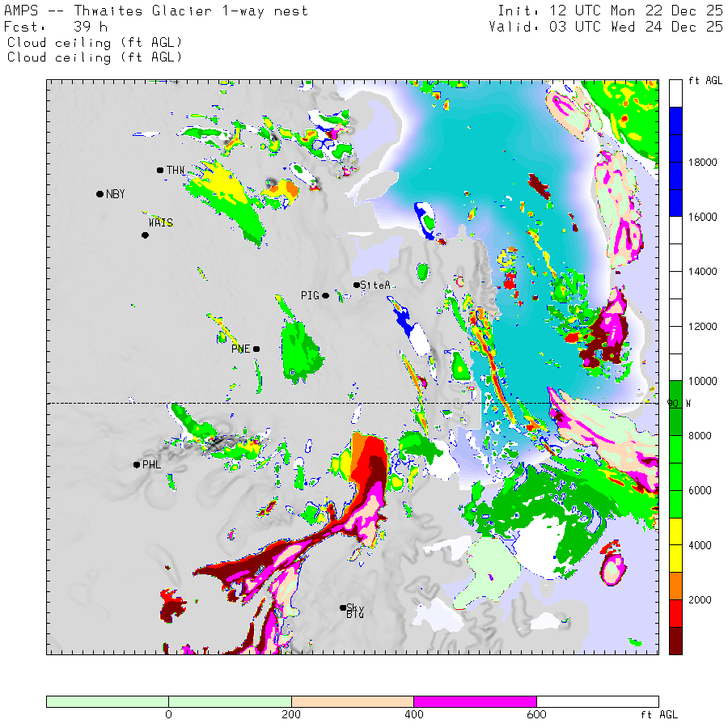Select the THW station marker
The image size is (728, 728).
[x=160, y=170]
